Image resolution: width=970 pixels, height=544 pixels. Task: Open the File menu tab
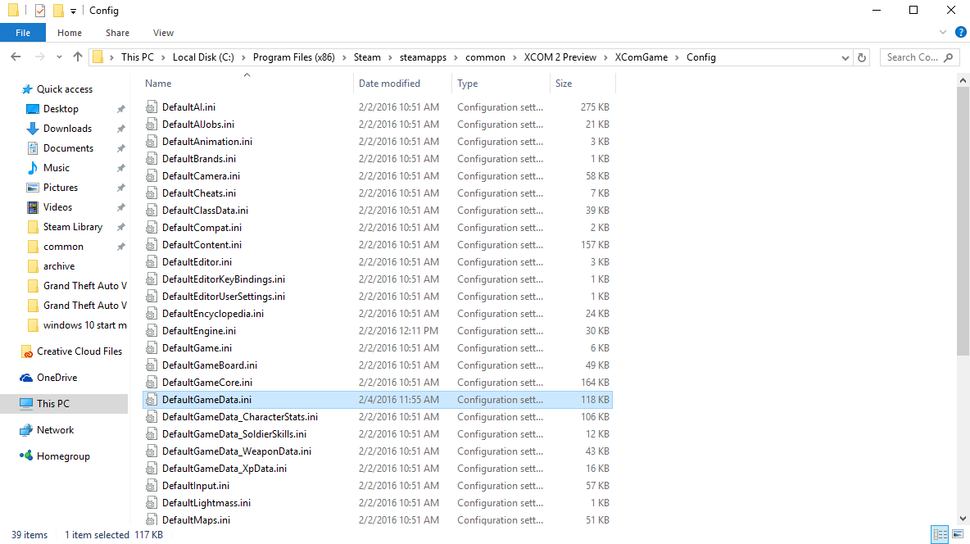[x=23, y=33]
